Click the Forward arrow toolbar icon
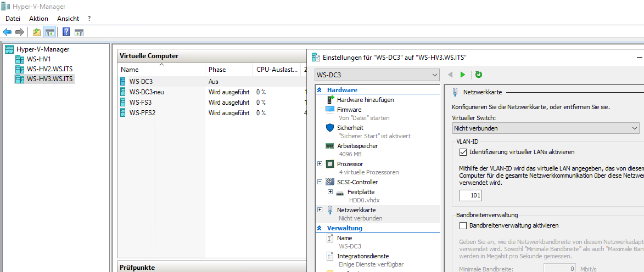The image size is (644, 272). click(x=19, y=32)
